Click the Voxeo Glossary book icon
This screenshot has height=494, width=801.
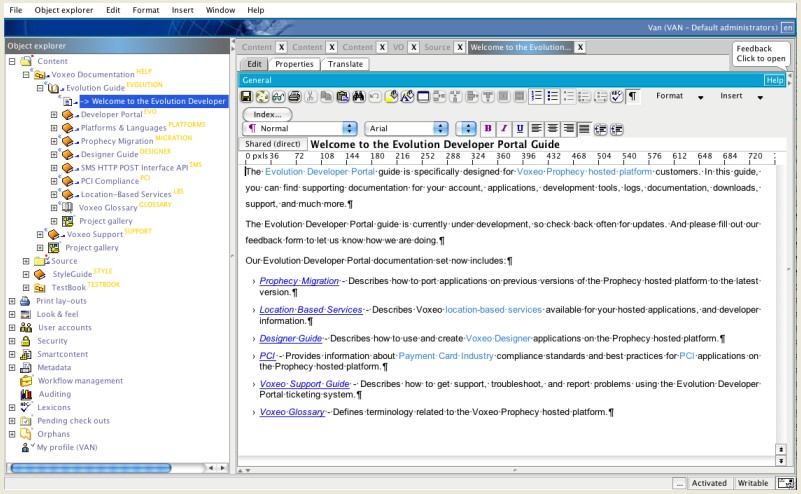click(x=67, y=207)
